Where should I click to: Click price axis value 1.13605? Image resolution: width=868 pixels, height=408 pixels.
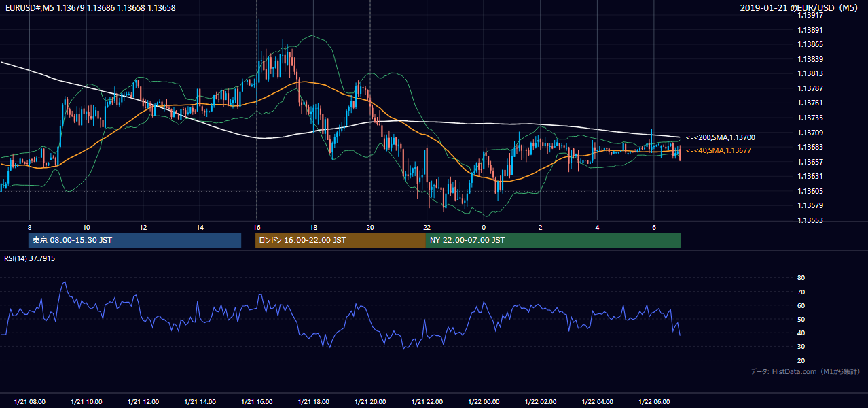[810, 191]
